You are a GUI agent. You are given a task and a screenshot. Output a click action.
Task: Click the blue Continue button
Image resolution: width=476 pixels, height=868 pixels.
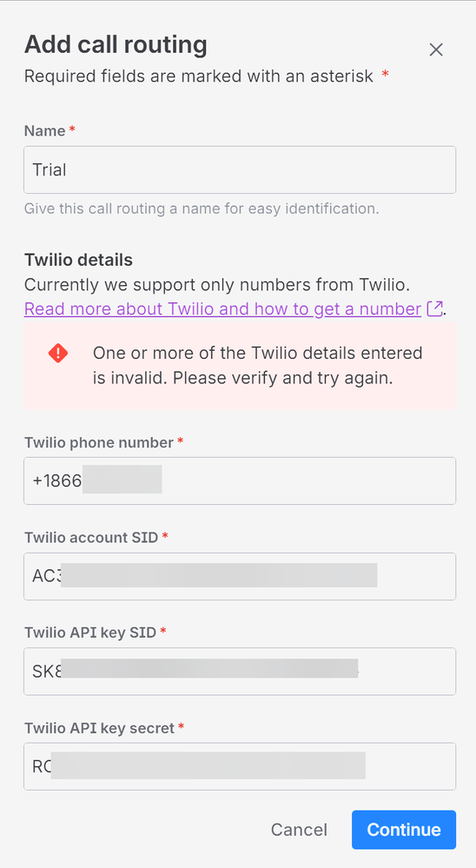(x=404, y=830)
